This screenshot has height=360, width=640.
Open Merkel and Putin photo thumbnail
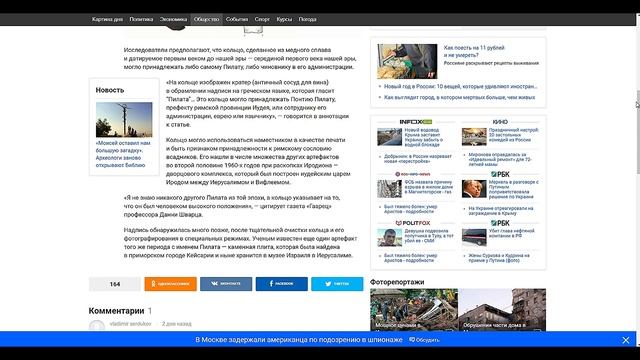(x=474, y=189)
